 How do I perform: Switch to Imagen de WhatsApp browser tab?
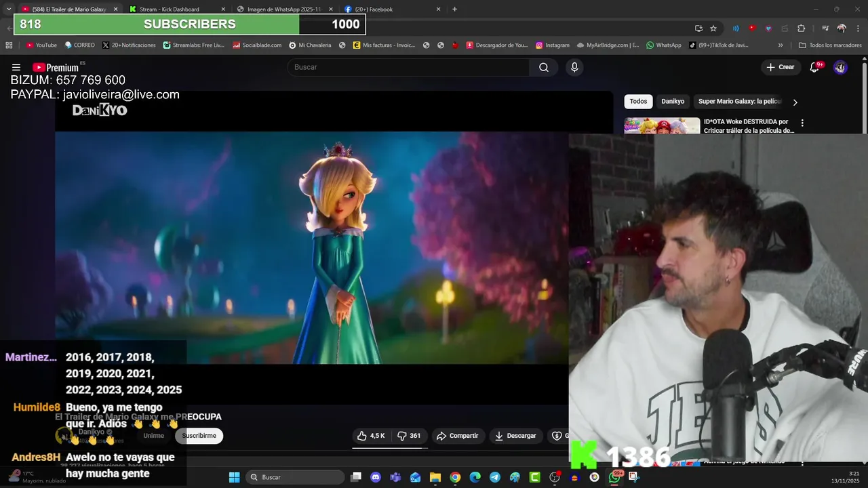click(x=283, y=9)
